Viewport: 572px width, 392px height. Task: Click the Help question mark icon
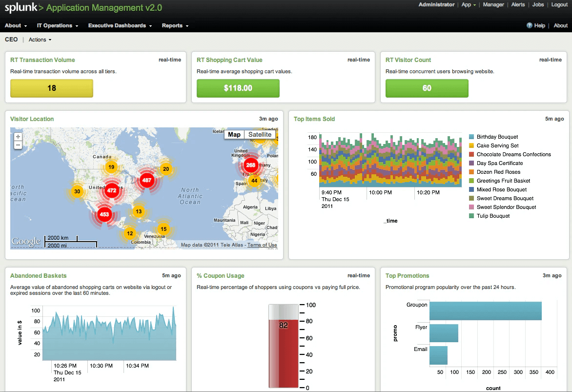point(530,26)
